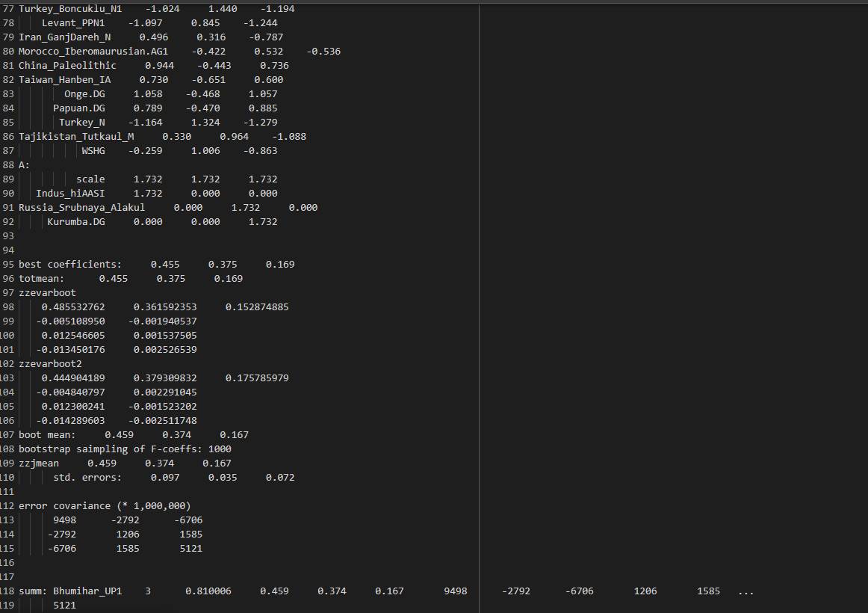This screenshot has height=613, width=868.
Task: Click the Iran_GanjDareh_N row text
Action: point(67,37)
